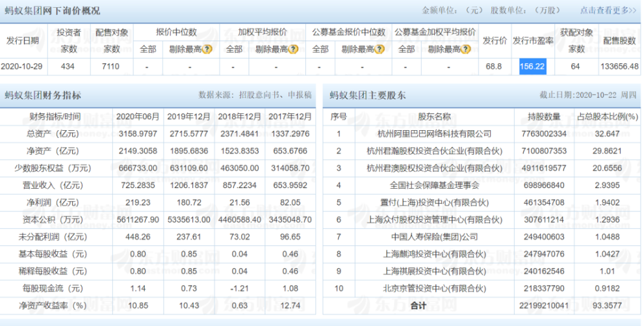Click total percentage 93.3577
644x326 pixels.
pos(607,306)
